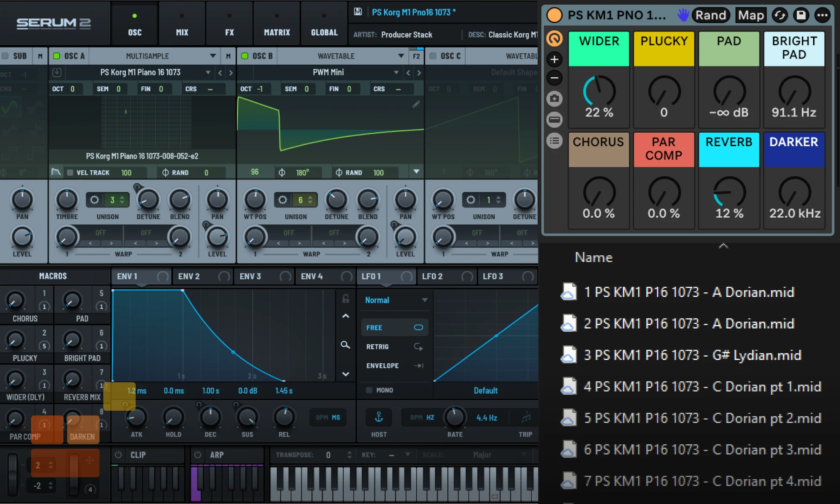Viewport: 840px width, 504px height.
Task: Toggle OSC B enable switch
Action: pyautogui.click(x=245, y=56)
